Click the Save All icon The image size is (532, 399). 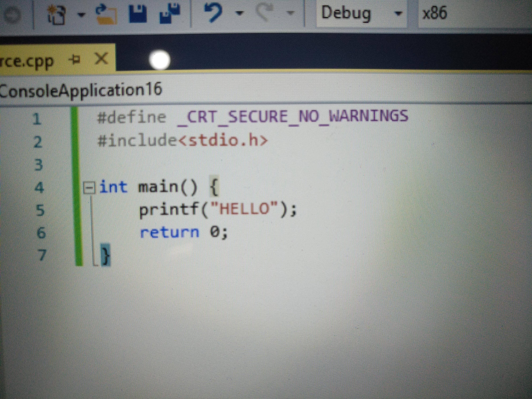170,13
